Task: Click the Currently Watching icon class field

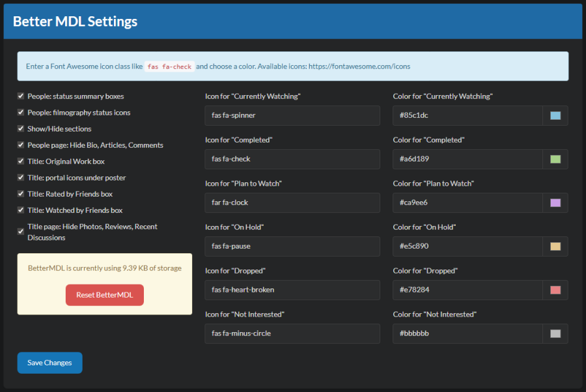Action: [292, 116]
